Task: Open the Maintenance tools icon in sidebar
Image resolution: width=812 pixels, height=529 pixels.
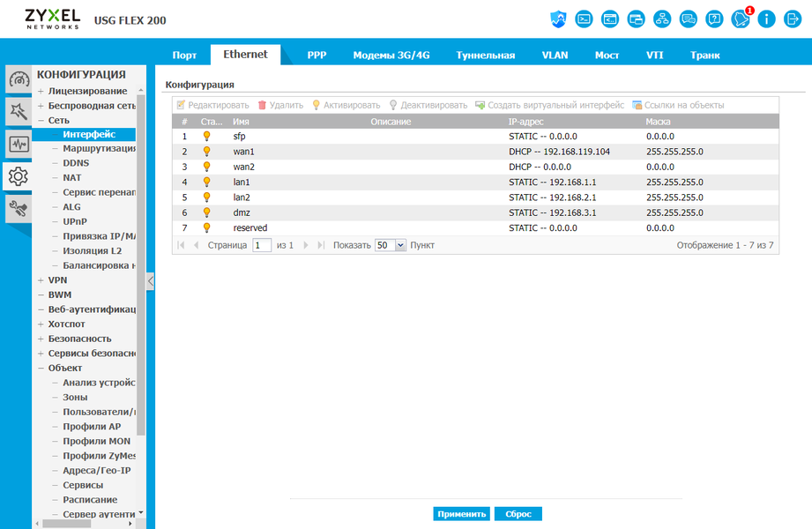Action: pos(19,209)
